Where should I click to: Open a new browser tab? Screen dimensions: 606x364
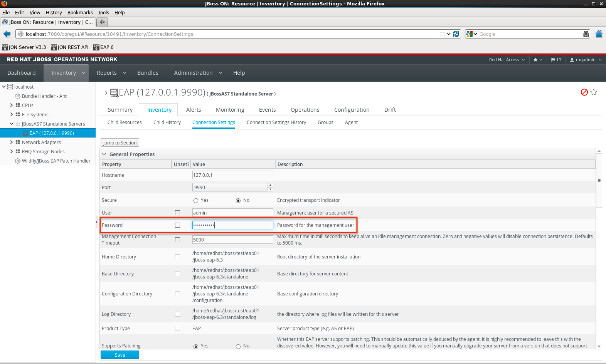pyautogui.click(x=102, y=22)
